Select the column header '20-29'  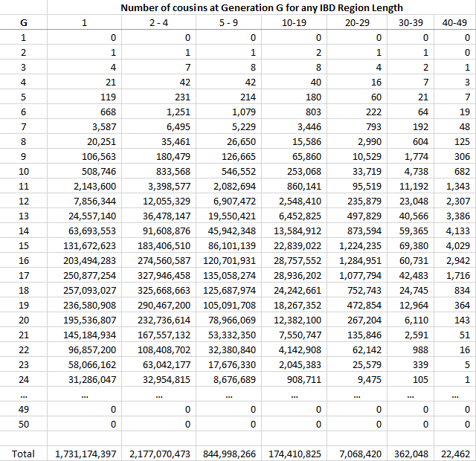tap(357, 22)
